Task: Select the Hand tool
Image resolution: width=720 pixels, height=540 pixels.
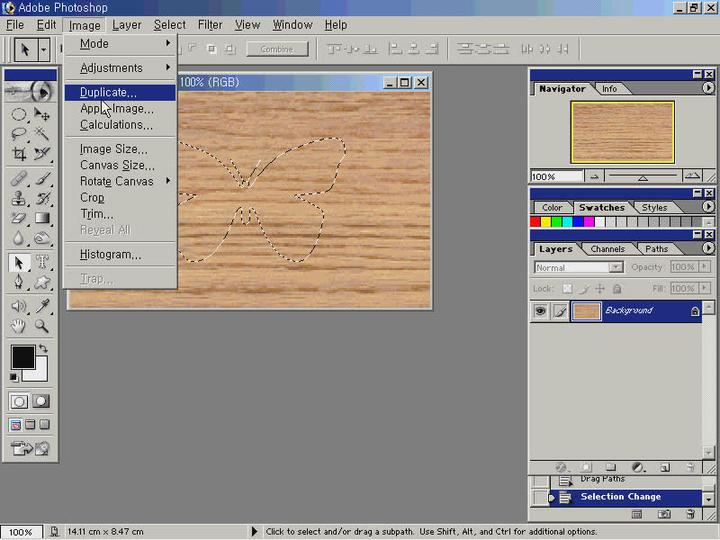Action: coord(19,326)
